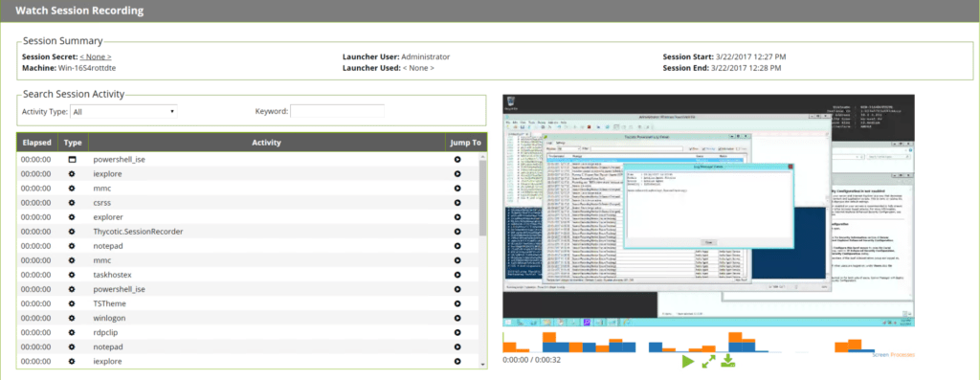The width and height of the screenshot is (980, 380).
Task: Click the activity list scrollbar down arrow
Action: point(482,365)
